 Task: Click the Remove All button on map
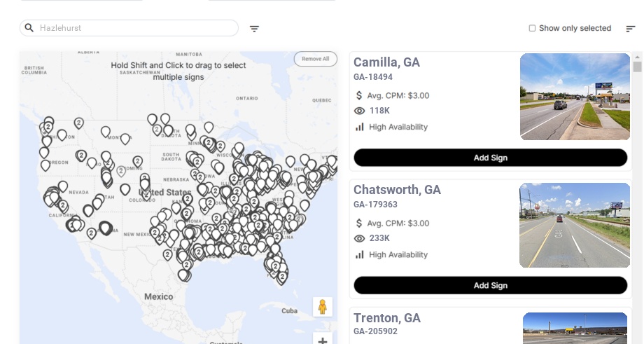pos(315,59)
